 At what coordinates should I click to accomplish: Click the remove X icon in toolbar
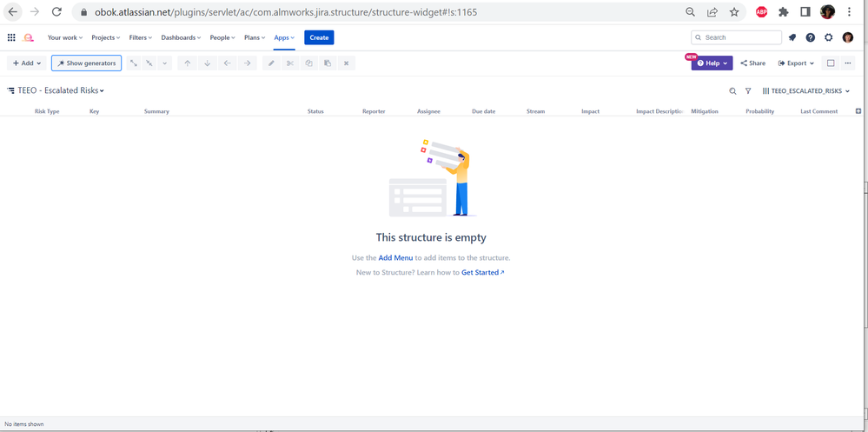click(x=346, y=63)
